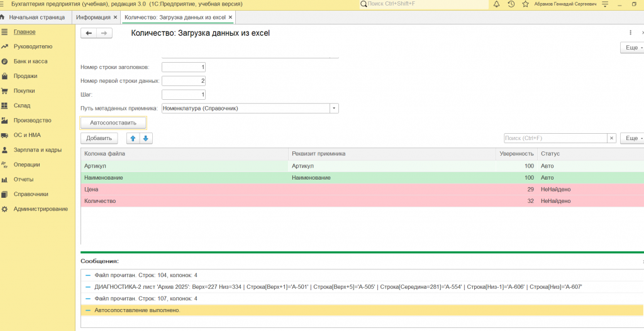Click user name Абрамов Геннадий Сергеевич
This screenshot has width=644, height=331.
click(x=565, y=4)
